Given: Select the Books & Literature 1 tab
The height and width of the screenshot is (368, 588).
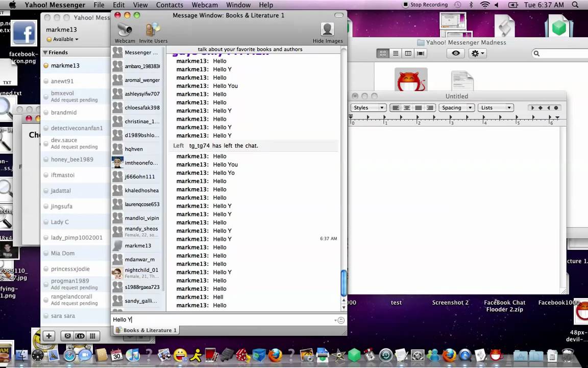Looking at the screenshot, I should click(146, 330).
